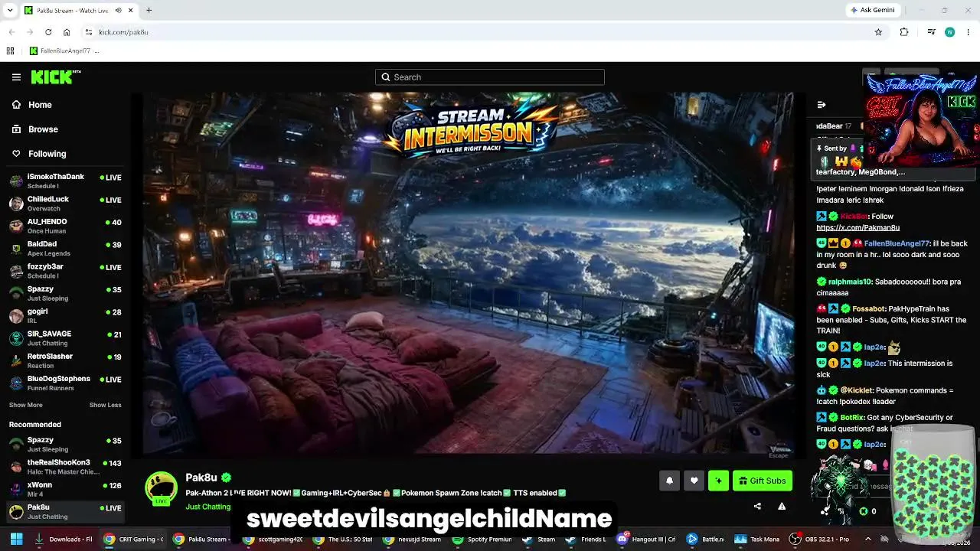Open Windows Start menu
This screenshot has width=980, height=551.
coord(15,539)
